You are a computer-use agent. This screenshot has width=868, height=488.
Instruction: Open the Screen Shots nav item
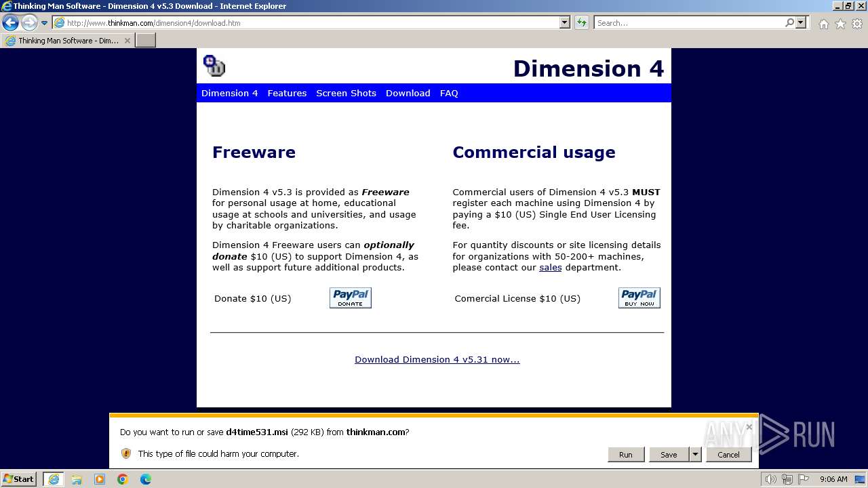coord(346,93)
